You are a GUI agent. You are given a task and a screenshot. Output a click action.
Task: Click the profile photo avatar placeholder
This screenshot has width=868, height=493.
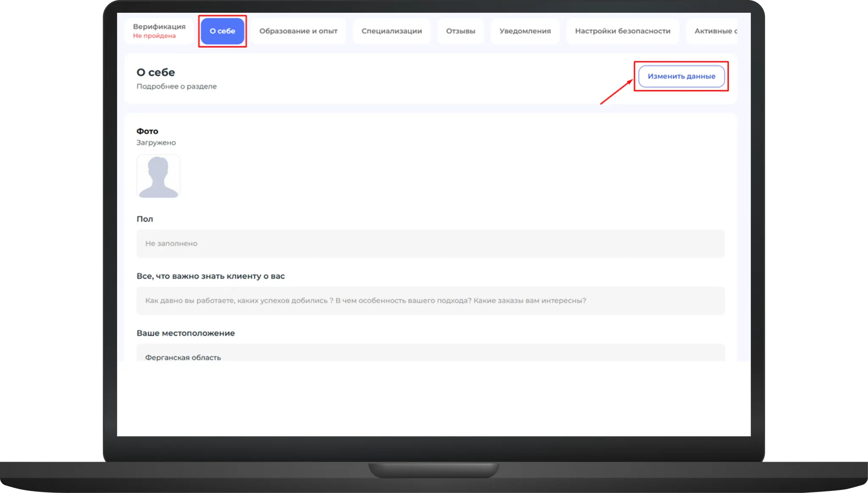[x=158, y=176]
